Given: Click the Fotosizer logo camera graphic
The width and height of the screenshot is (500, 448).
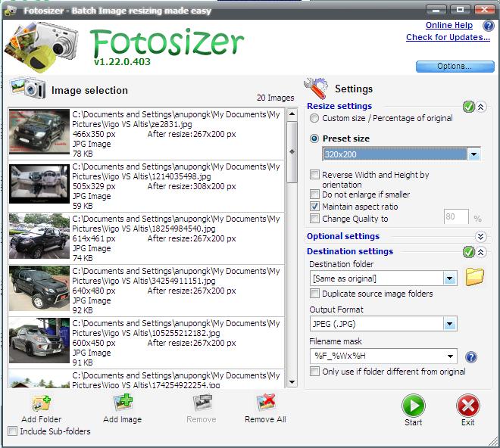Looking at the screenshot, I should [x=42, y=47].
